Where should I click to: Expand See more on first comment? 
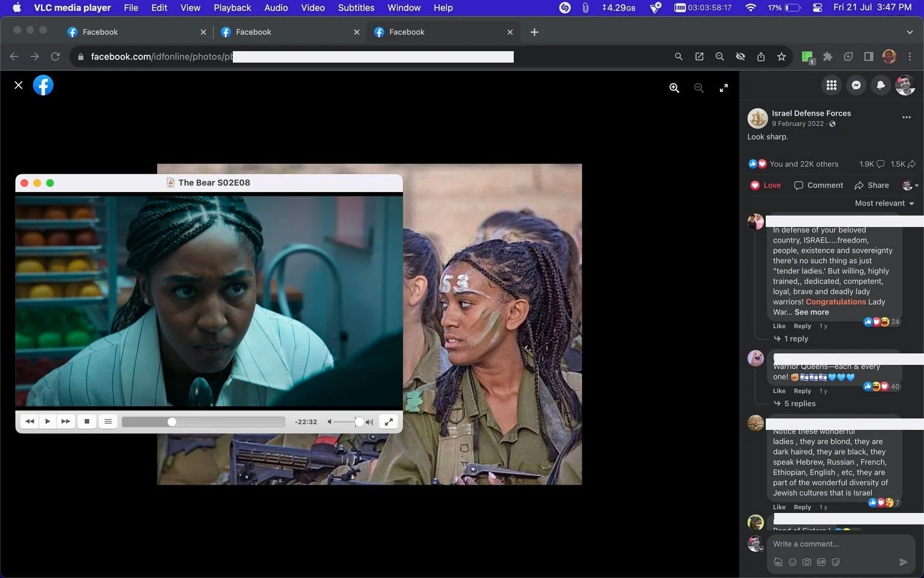point(812,312)
